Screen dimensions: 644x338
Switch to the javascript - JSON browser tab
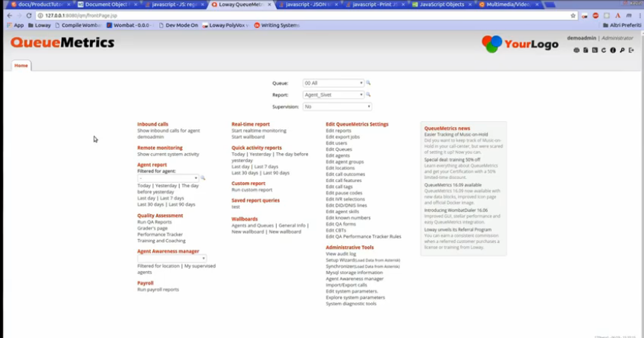(x=308, y=4)
